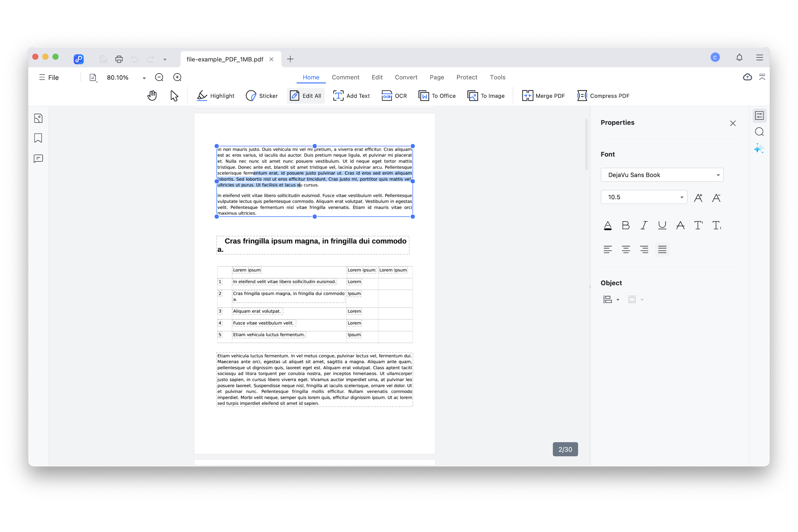Open the 10.5 font size dropdown

[x=644, y=197]
